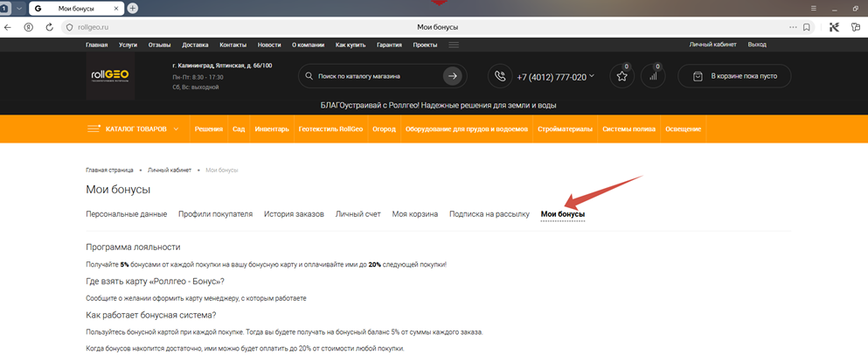Expand the phone number dropdown
Viewport: 868px width, 355px height.
click(x=592, y=76)
